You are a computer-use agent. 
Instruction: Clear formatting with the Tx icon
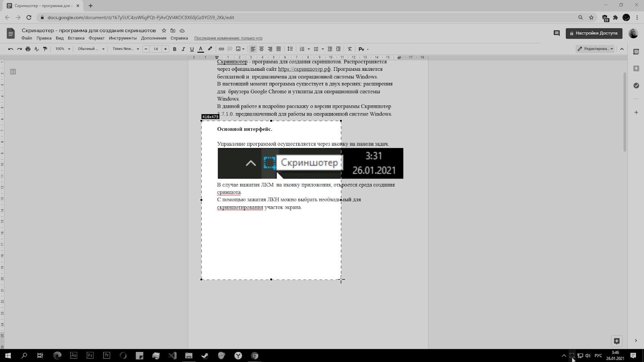(350, 49)
